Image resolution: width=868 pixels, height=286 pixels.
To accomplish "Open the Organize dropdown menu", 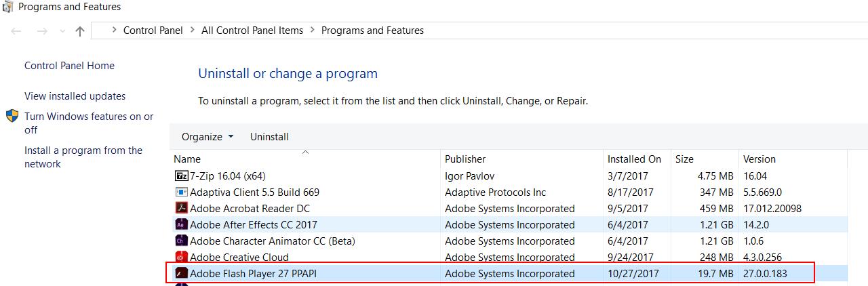I will (x=208, y=136).
